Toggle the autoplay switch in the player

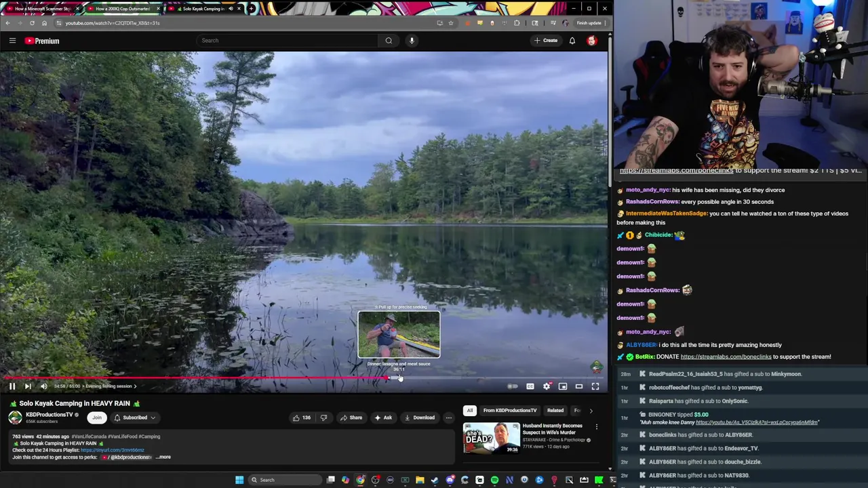(x=513, y=386)
